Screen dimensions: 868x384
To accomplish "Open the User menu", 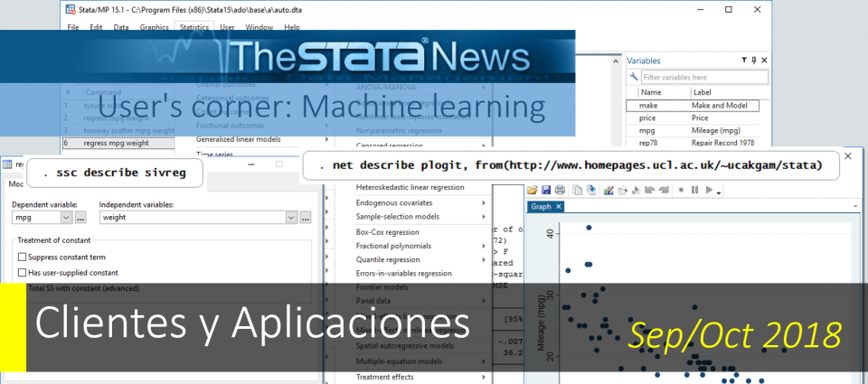I will (227, 27).
